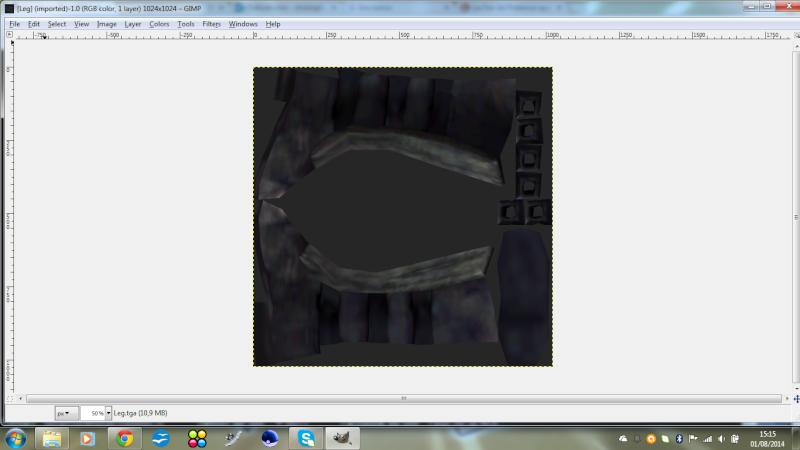Click the orange circular tray icon
The height and width of the screenshot is (450, 800).
coord(651,439)
